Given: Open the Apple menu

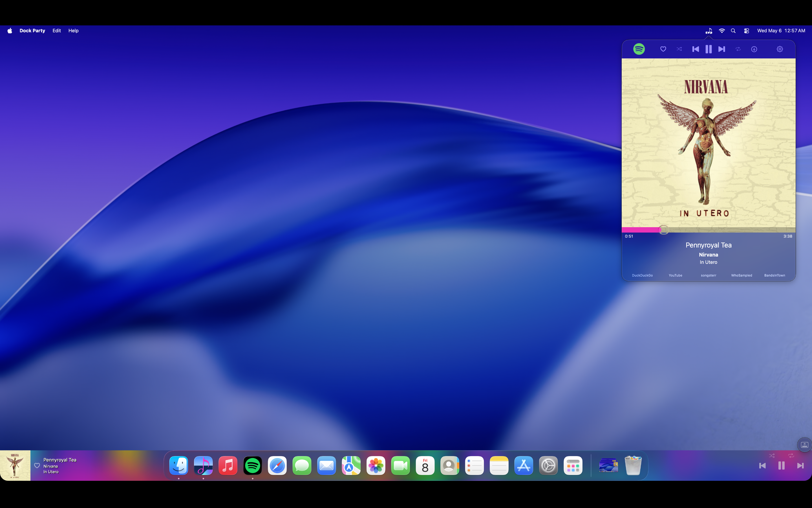Looking at the screenshot, I should tap(10, 30).
